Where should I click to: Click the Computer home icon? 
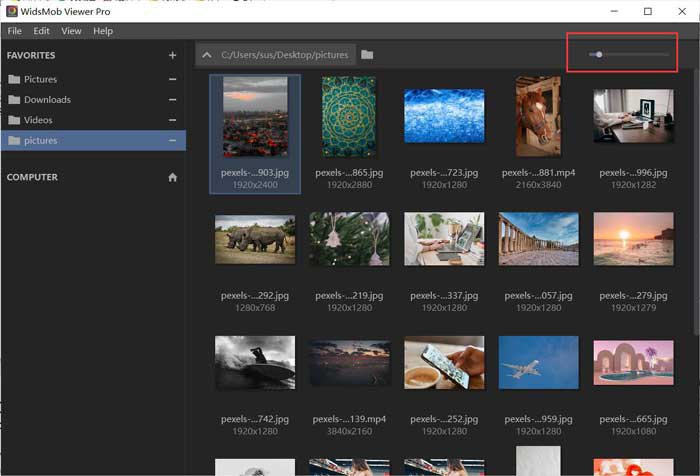172,177
